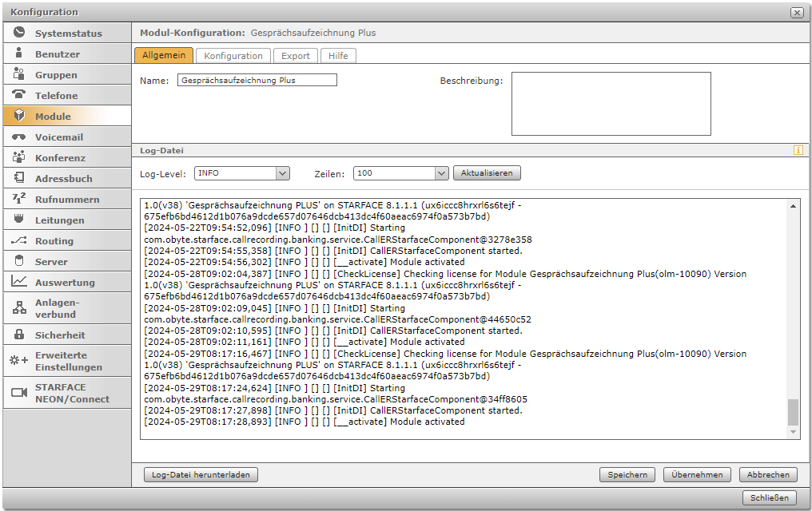Click the log output vertical scrollbar thumb
The image size is (812, 511).
click(793, 412)
